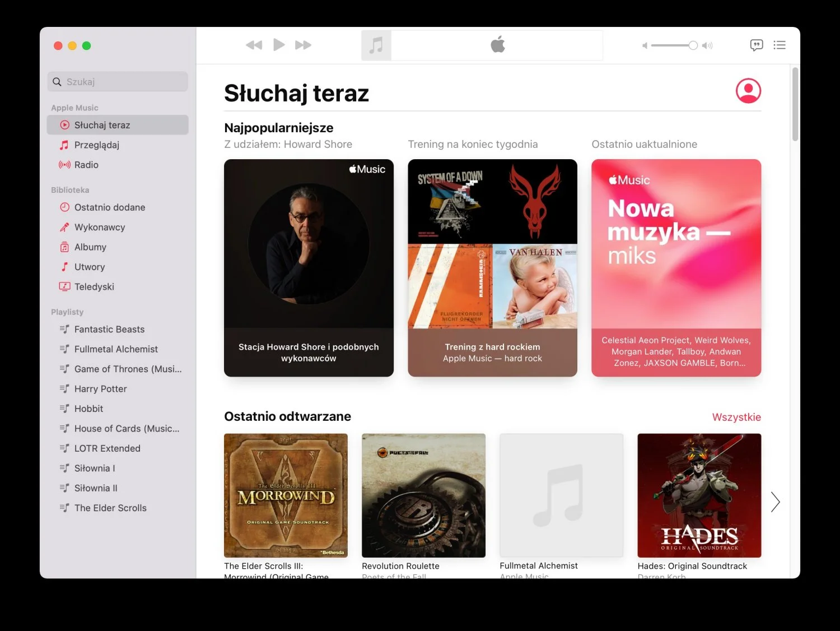Click the Harry Potter playlist icon
840x631 pixels.
coord(64,389)
